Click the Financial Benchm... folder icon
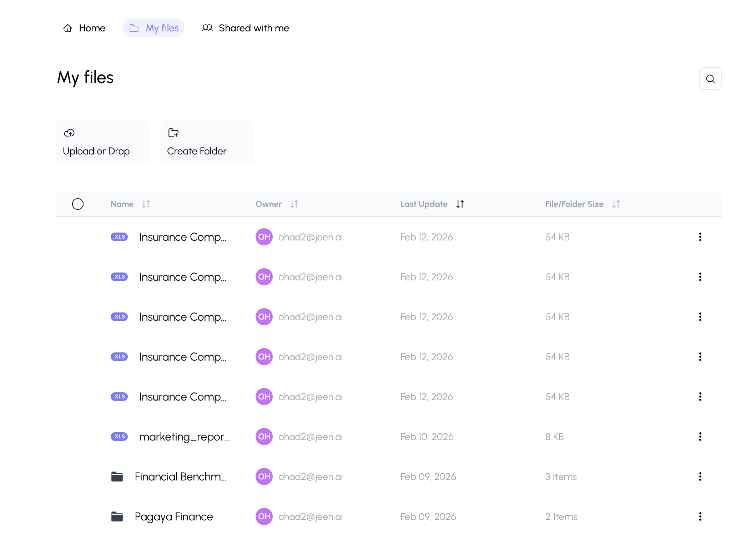This screenshot has width=756, height=555. point(117,477)
